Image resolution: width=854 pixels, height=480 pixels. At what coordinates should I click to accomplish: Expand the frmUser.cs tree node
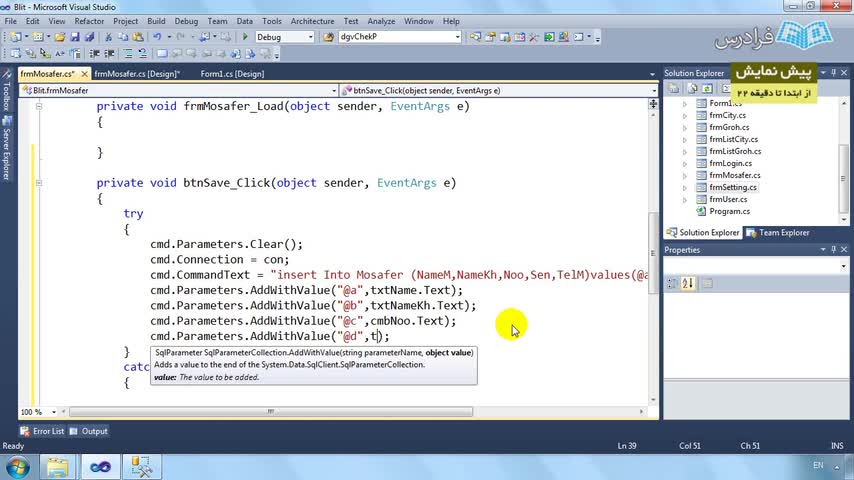(685, 199)
